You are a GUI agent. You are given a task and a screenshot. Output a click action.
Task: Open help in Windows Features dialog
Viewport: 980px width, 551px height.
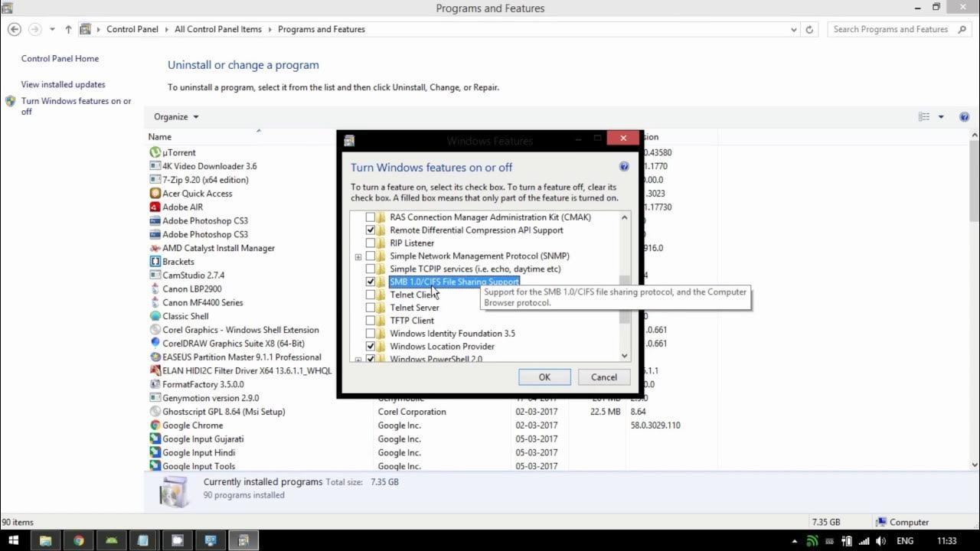(x=624, y=167)
